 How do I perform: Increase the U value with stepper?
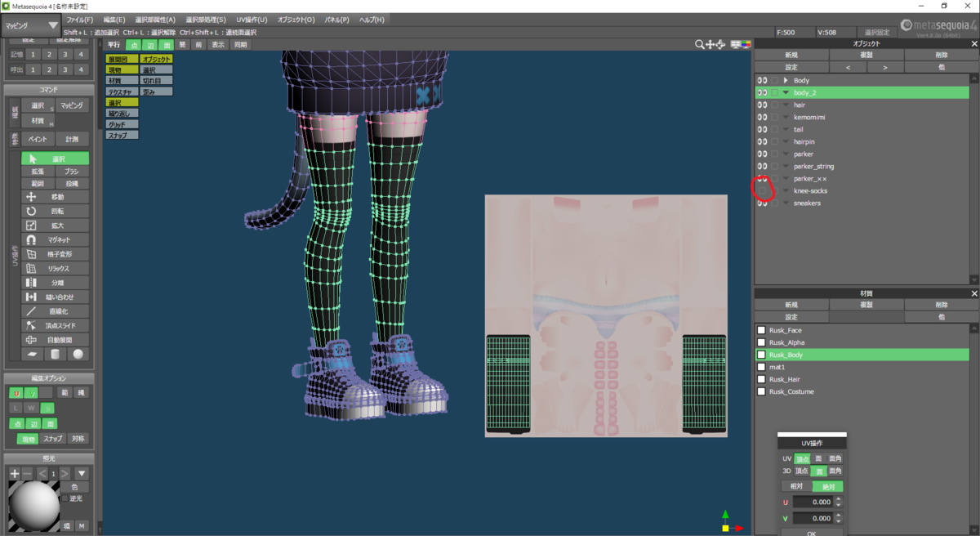pos(838,499)
